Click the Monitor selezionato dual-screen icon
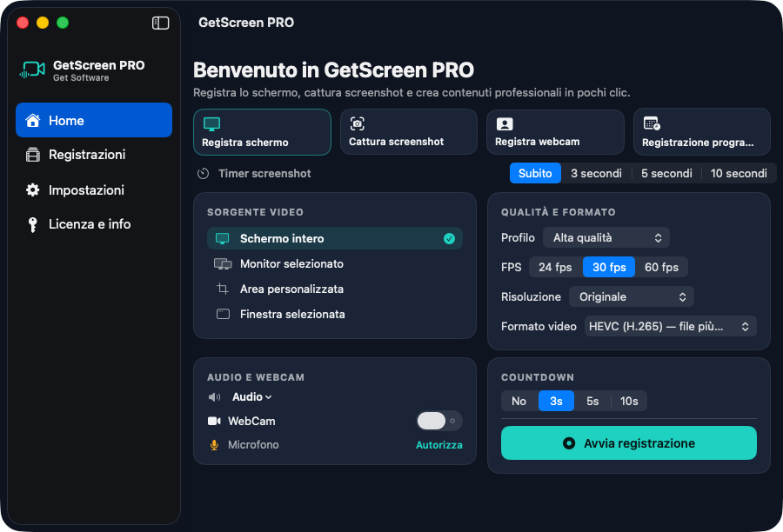This screenshot has height=532, width=783. tap(223, 264)
